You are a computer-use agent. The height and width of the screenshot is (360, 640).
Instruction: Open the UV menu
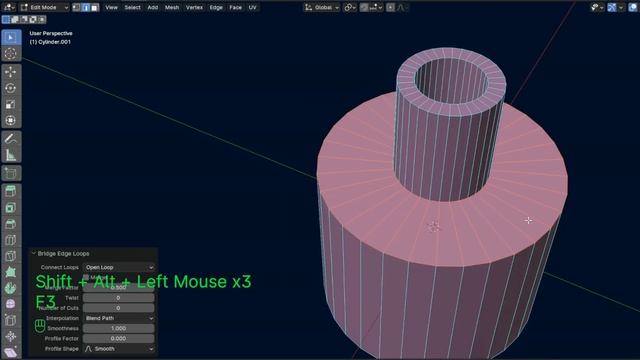(x=253, y=7)
